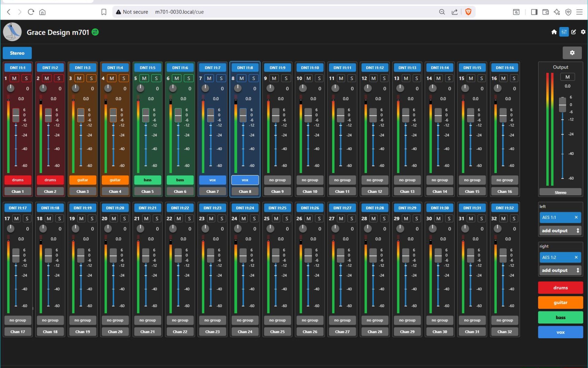
Task: Mute the stereo Output with its M toggle
Action: coord(567,77)
